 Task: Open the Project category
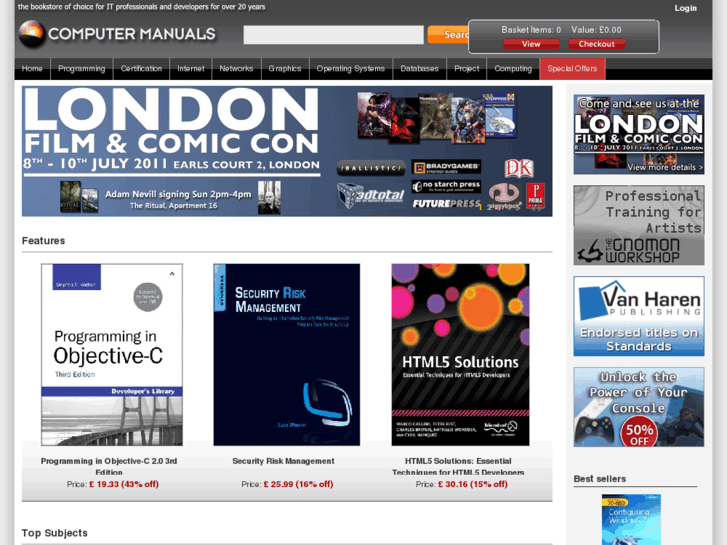pyautogui.click(x=467, y=69)
